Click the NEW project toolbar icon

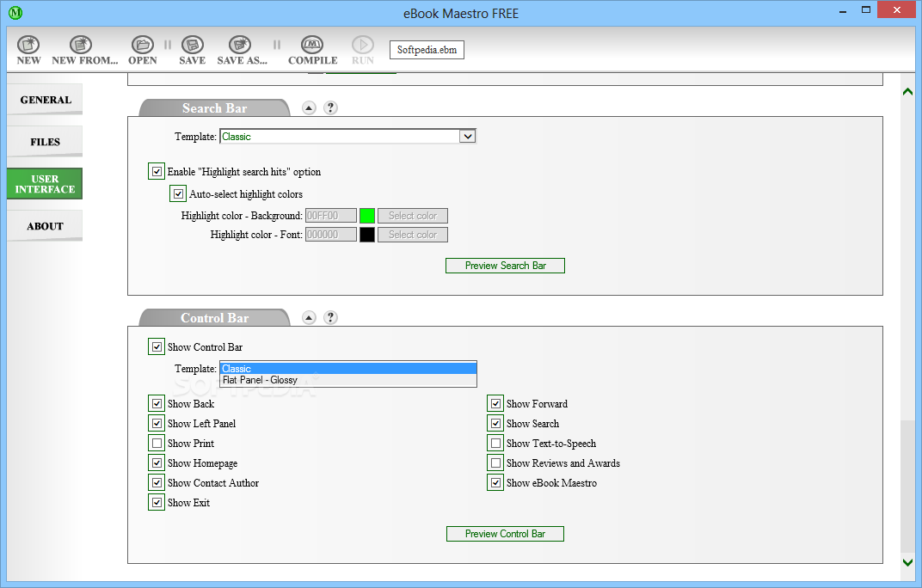28,49
